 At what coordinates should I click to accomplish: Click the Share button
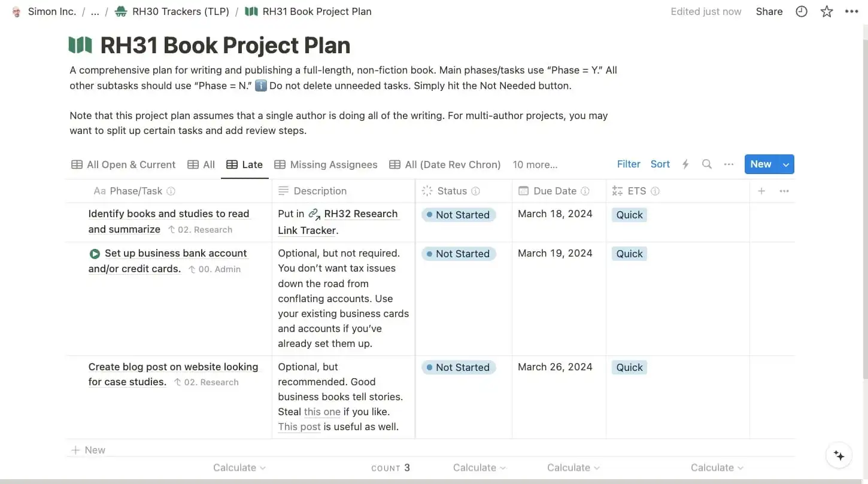pos(769,11)
